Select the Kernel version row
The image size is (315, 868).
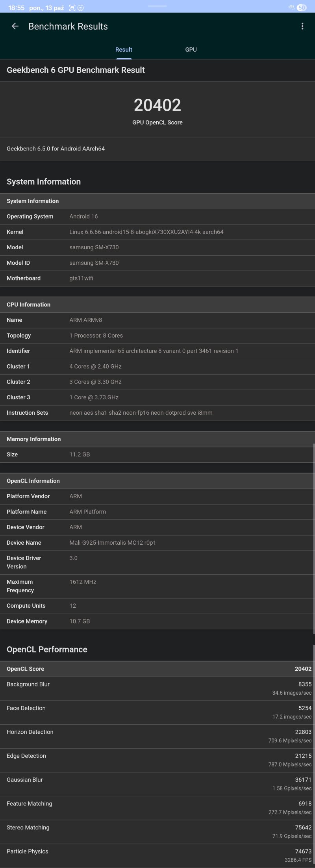click(157, 232)
